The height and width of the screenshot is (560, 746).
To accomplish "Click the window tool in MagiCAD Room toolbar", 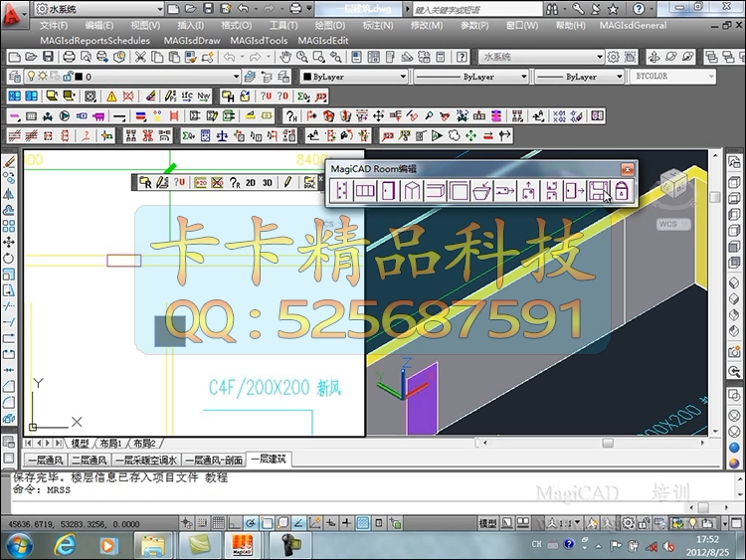I will pyautogui.click(x=365, y=191).
